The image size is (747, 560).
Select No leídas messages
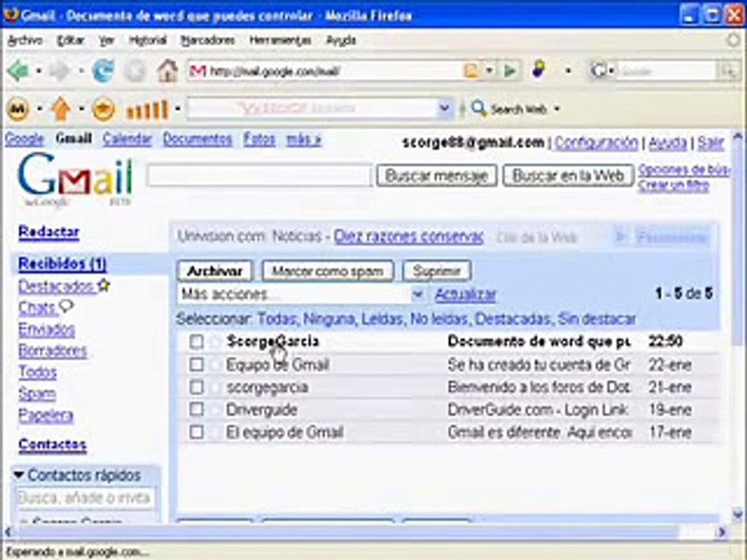(x=439, y=319)
